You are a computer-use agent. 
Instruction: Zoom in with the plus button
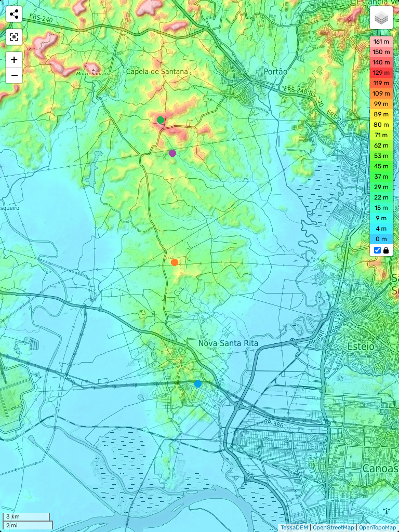tap(14, 60)
